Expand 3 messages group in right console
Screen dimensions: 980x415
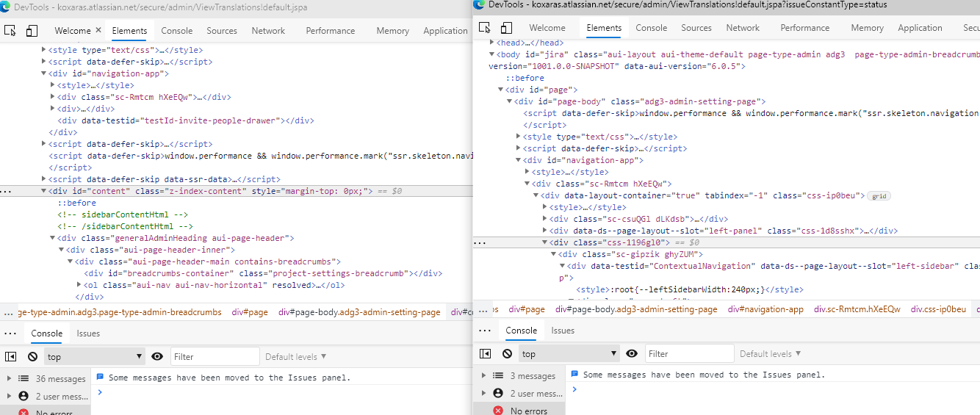pyautogui.click(x=484, y=375)
